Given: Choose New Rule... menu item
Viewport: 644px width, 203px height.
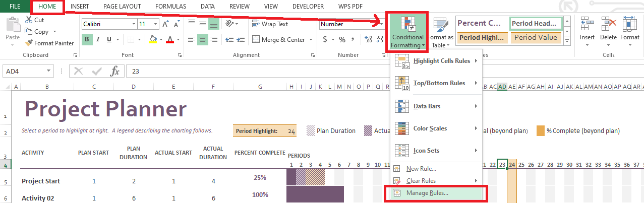Looking at the screenshot, I should coord(436,169).
